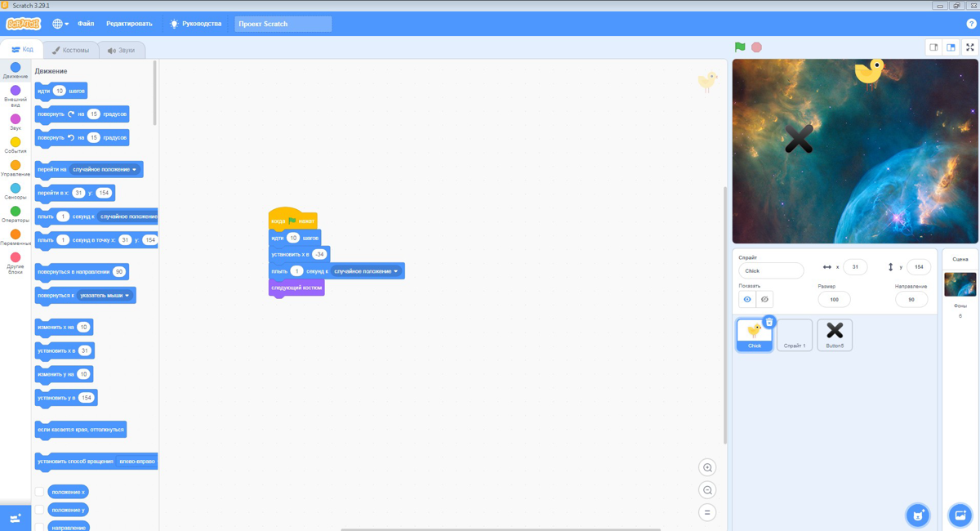Select the Переменные block category
Screen dimensions: 980x531
pyautogui.click(x=16, y=238)
